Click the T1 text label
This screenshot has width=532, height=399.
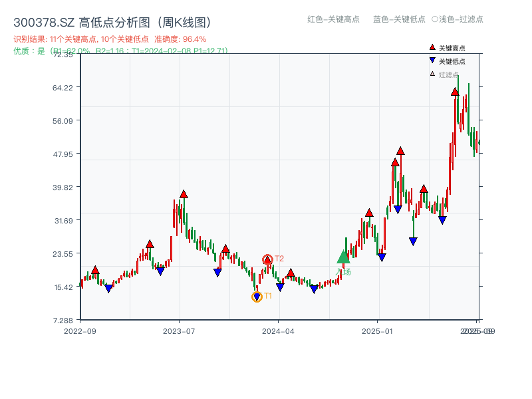tap(268, 296)
